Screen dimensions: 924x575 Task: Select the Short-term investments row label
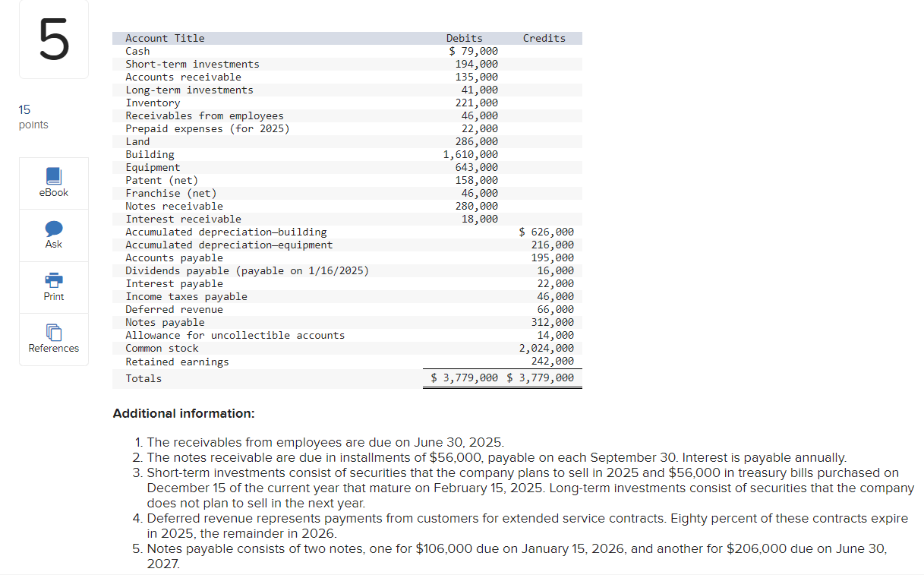[x=192, y=64]
